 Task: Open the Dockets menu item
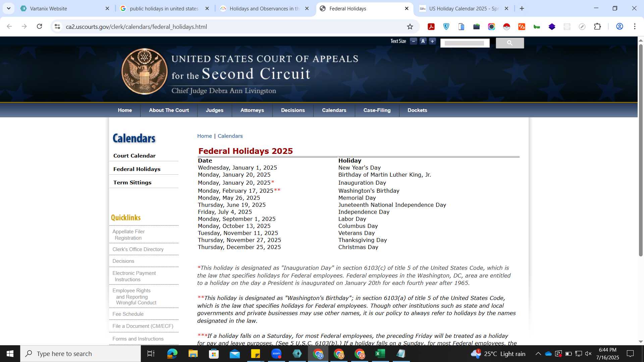click(x=417, y=110)
